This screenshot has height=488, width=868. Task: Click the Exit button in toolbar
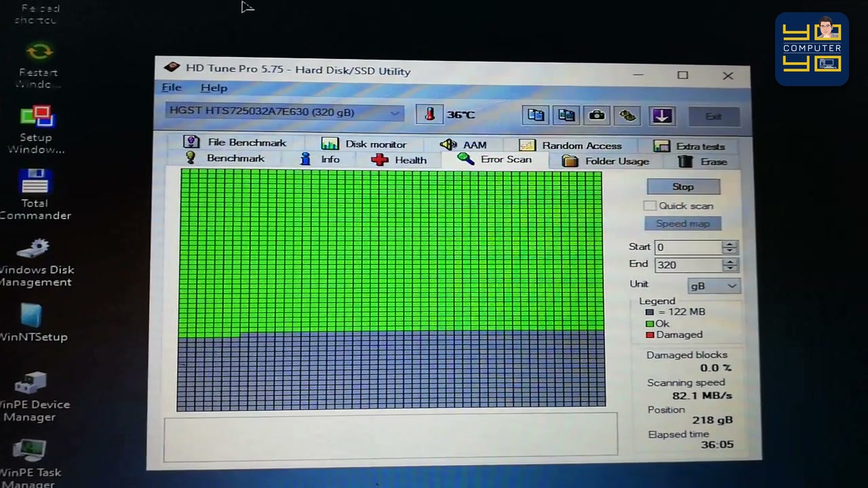tap(713, 117)
